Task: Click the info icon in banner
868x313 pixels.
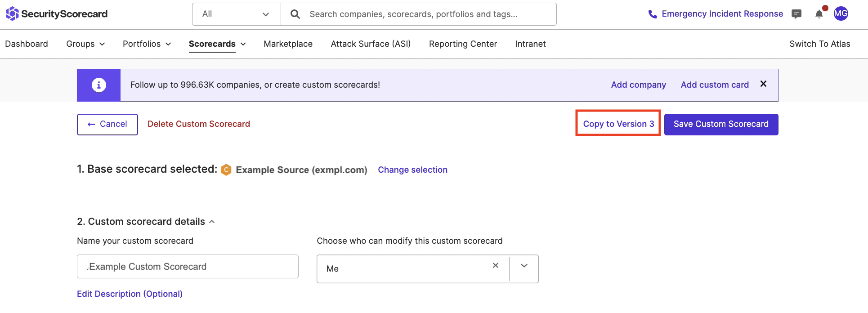Action: pos(99,85)
